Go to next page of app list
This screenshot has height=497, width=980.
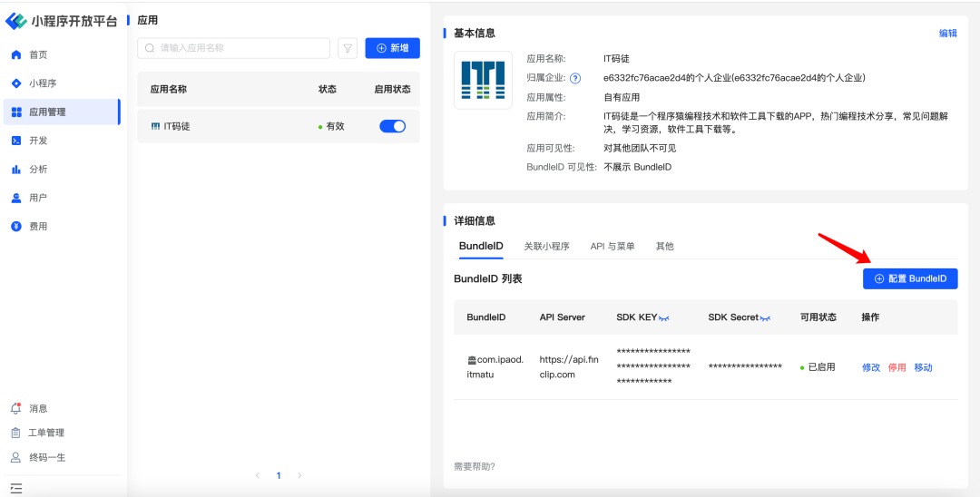(300, 475)
